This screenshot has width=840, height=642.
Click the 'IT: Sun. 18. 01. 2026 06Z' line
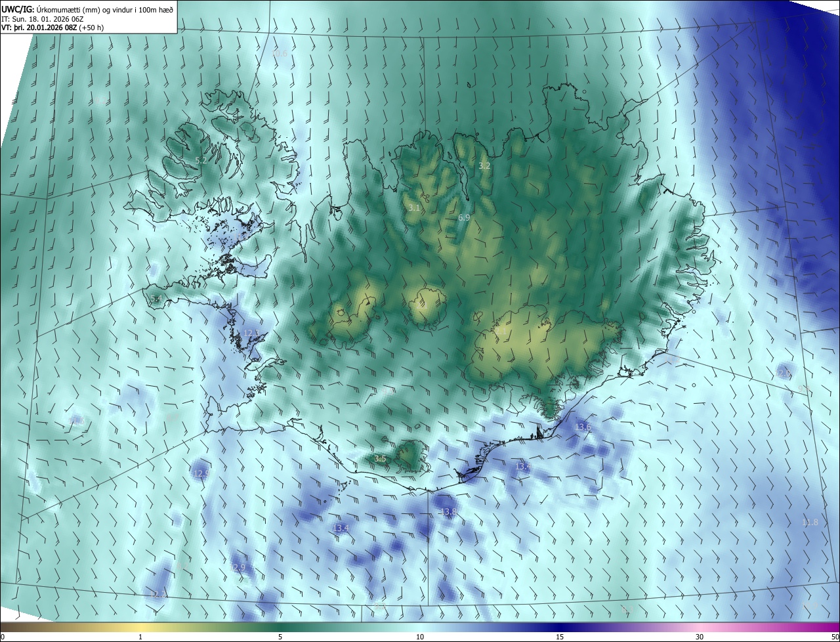click(42, 19)
